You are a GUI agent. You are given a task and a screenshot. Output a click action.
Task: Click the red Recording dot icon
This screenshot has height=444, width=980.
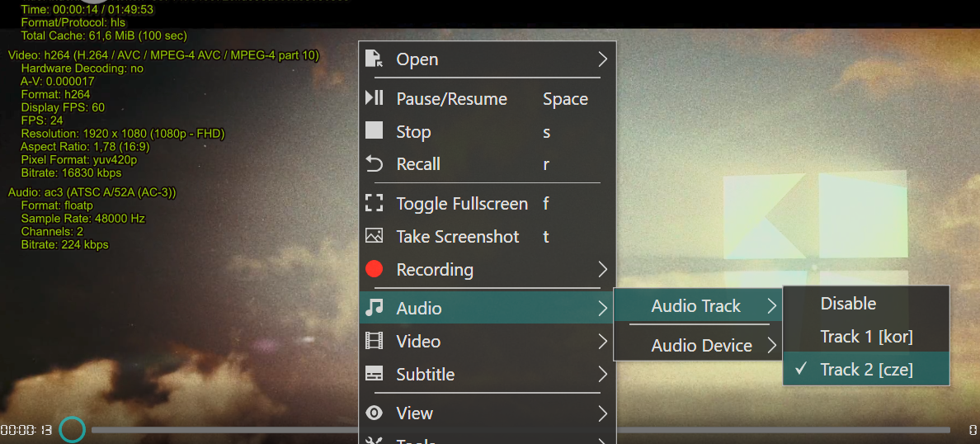(x=375, y=269)
